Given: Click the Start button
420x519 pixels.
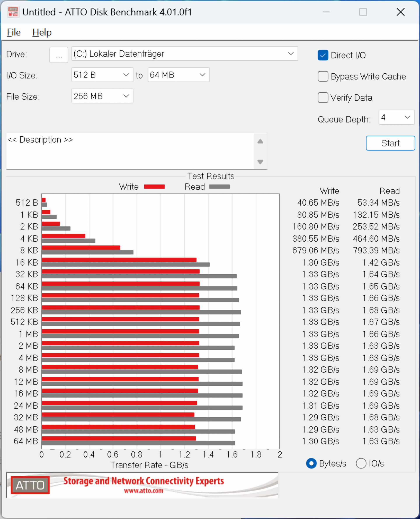Looking at the screenshot, I should coord(390,143).
